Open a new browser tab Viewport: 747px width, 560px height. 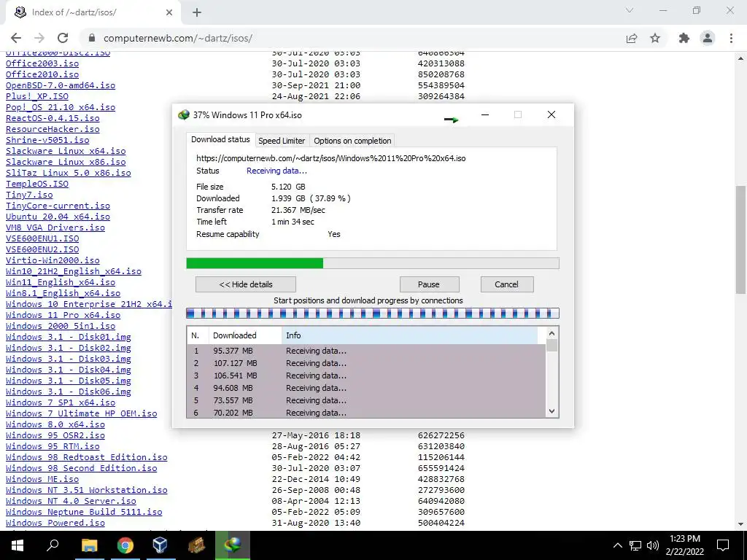click(197, 12)
